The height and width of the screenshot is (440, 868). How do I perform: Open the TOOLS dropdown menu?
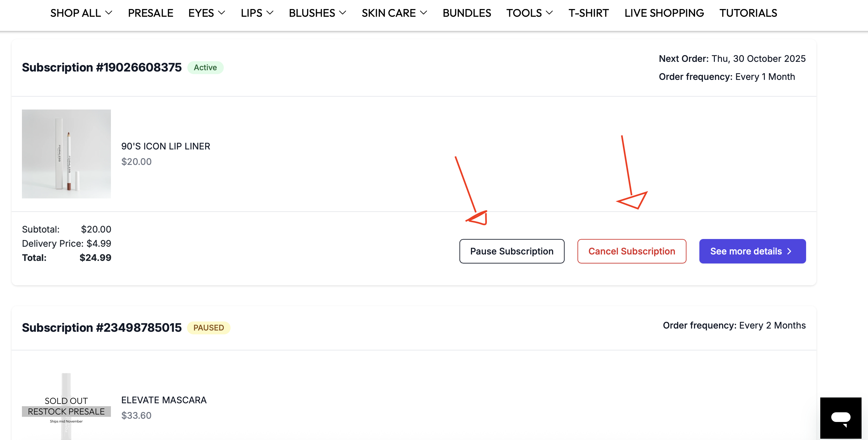529,13
